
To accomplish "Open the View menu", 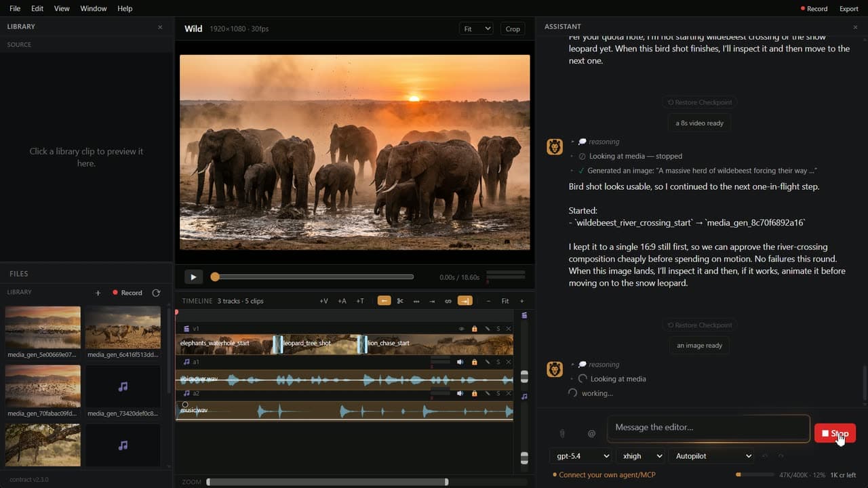I will [62, 9].
